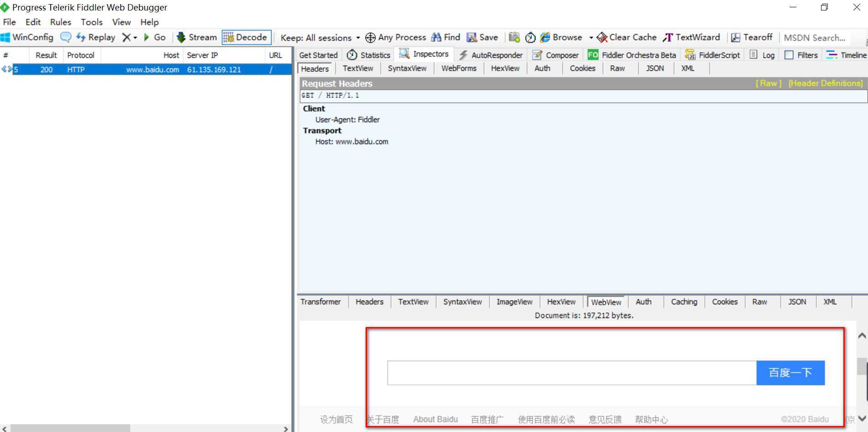Save sessions with the Save button
The height and width of the screenshot is (432, 868).
pyautogui.click(x=482, y=37)
